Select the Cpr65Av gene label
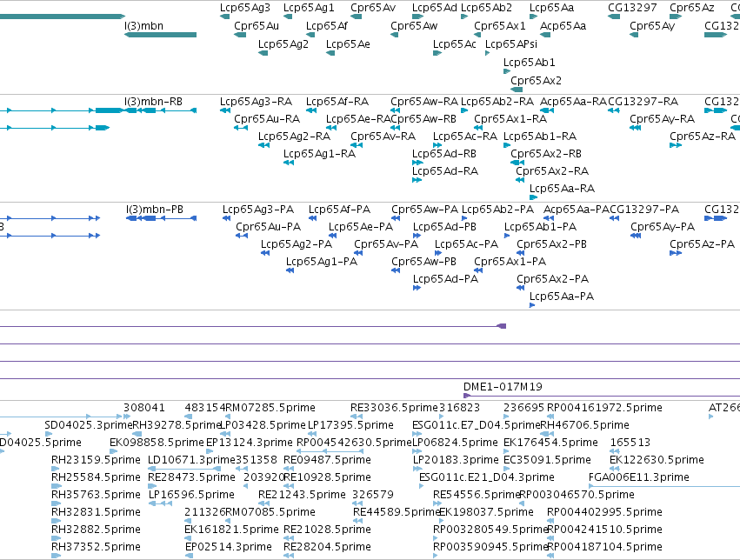This screenshot has height=560, width=740. pos(373,8)
